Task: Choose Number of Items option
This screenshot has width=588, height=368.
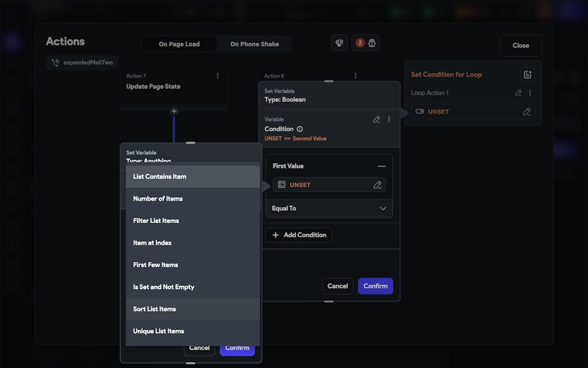Action: tap(193, 198)
